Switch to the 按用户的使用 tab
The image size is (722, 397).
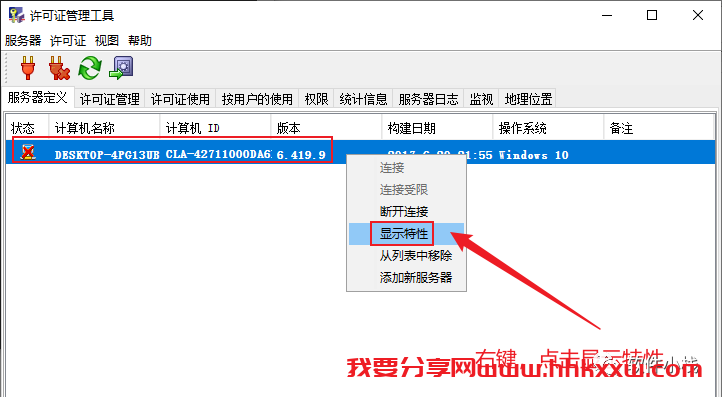pyautogui.click(x=257, y=99)
